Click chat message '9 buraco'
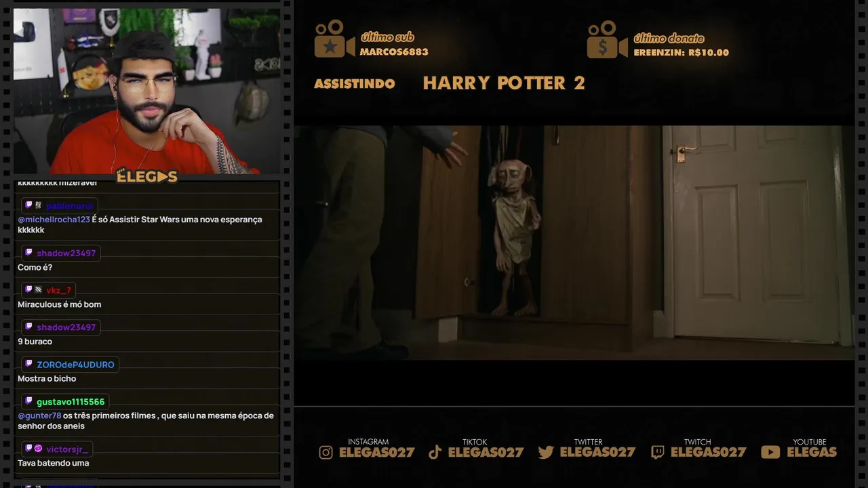The height and width of the screenshot is (488, 868). point(35,342)
